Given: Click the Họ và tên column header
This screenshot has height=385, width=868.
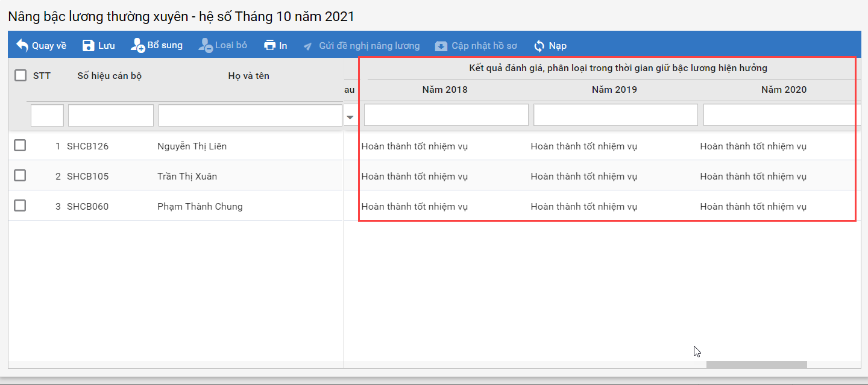Looking at the screenshot, I should [248, 76].
